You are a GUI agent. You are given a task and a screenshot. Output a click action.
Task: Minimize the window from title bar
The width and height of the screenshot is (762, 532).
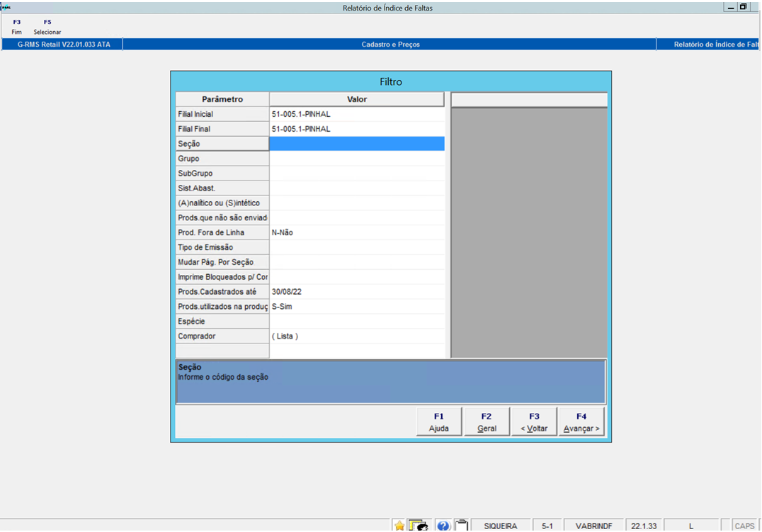[x=730, y=7]
